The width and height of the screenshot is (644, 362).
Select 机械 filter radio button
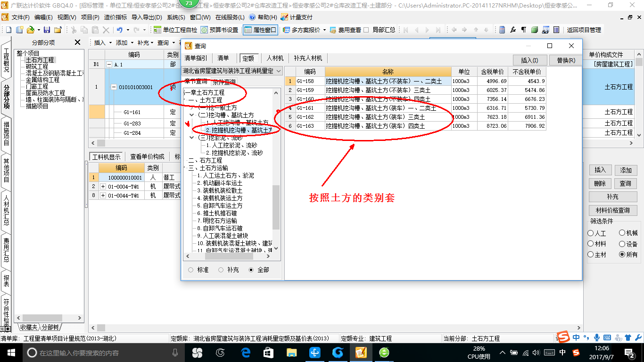coord(622,233)
